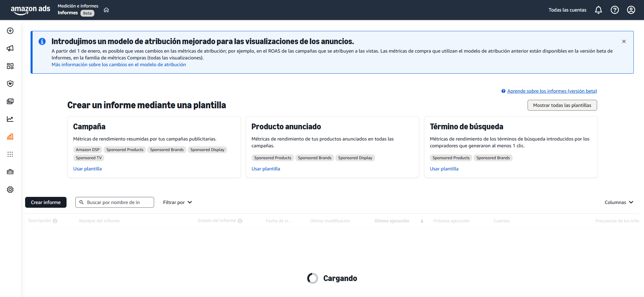Open the line chart insights icon in sidebar
This screenshot has width=644, height=297.
[x=10, y=119]
